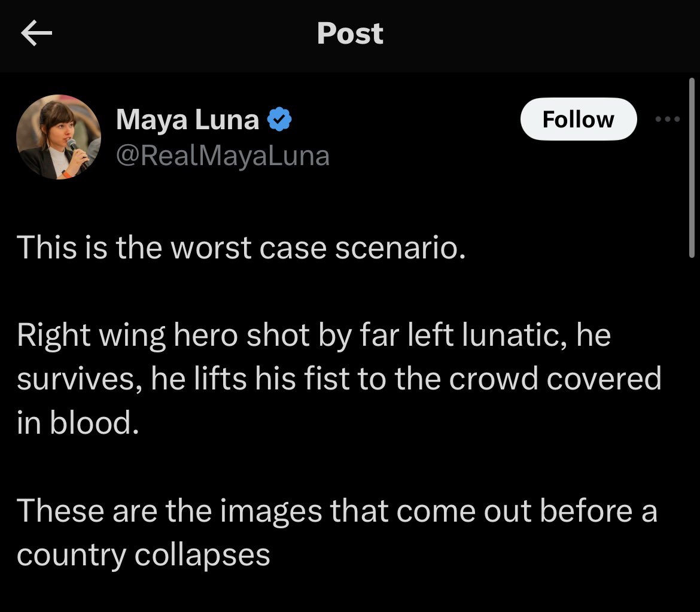This screenshot has width=700, height=612.
Task: Click the 'These are the images' line
Action: [337, 511]
